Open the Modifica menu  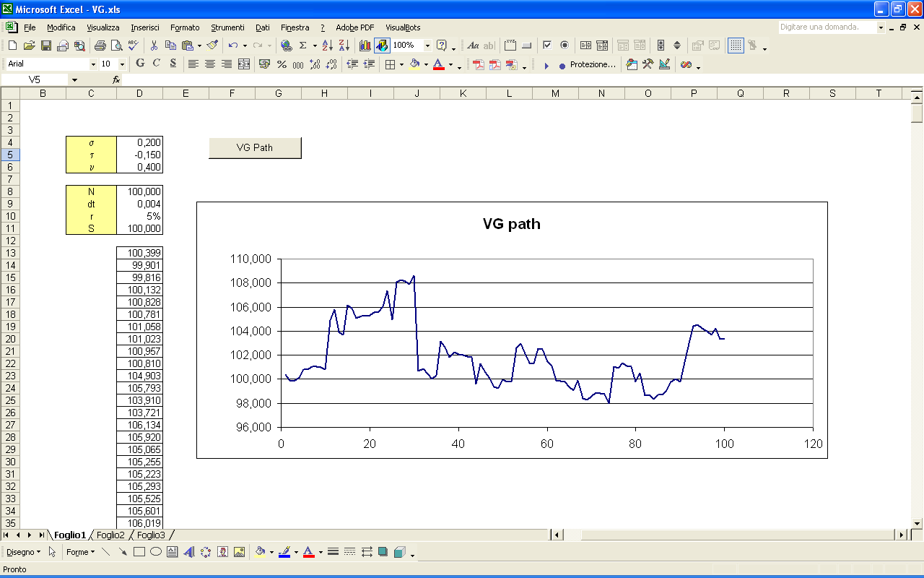[x=61, y=27]
